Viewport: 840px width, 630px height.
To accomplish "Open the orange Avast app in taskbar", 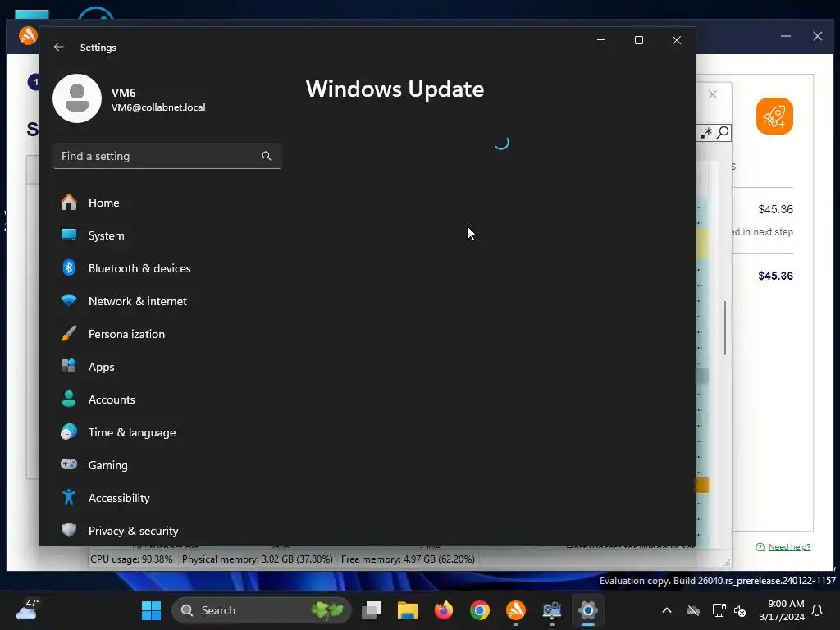I will 516,610.
